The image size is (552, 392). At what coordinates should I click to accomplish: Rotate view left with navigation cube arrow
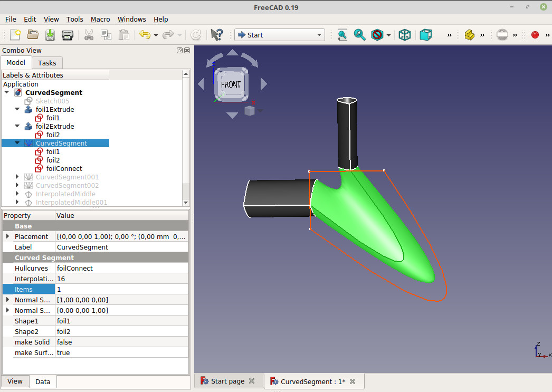click(201, 84)
